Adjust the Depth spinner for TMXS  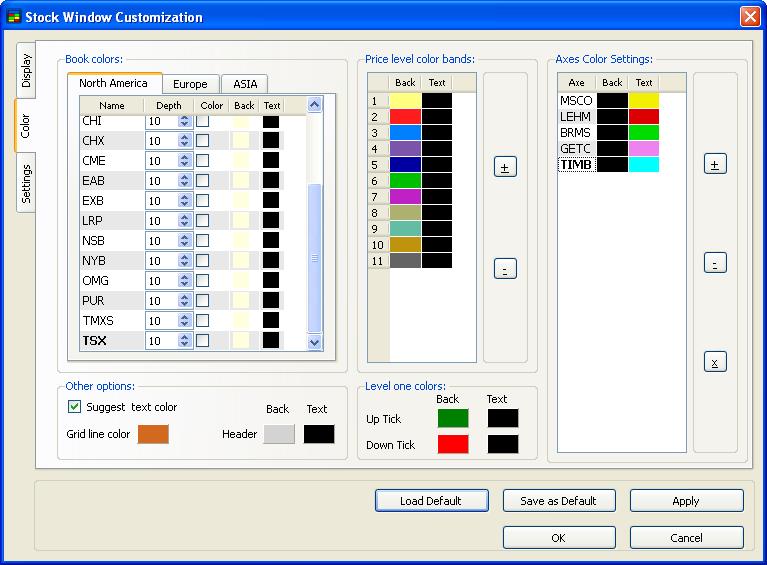(x=184, y=321)
